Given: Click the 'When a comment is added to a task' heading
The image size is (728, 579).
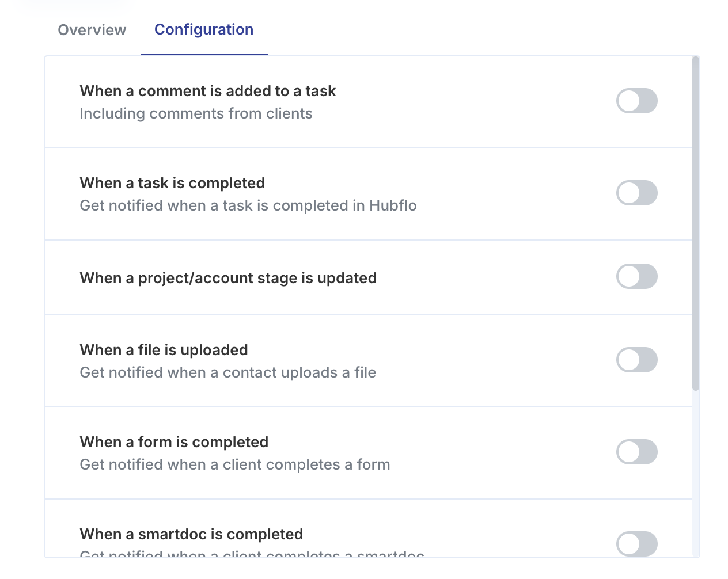Looking at the screenshot, I should pos(208,91).
